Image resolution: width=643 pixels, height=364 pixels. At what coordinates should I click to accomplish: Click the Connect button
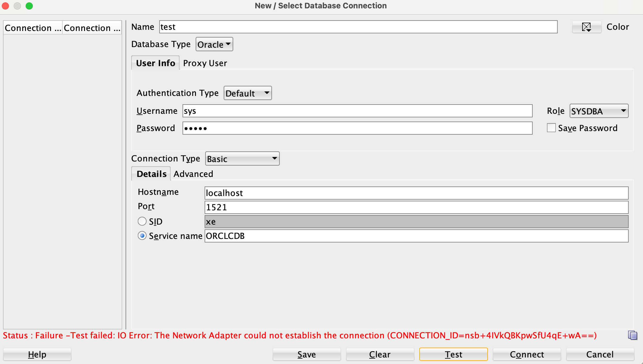527,354
